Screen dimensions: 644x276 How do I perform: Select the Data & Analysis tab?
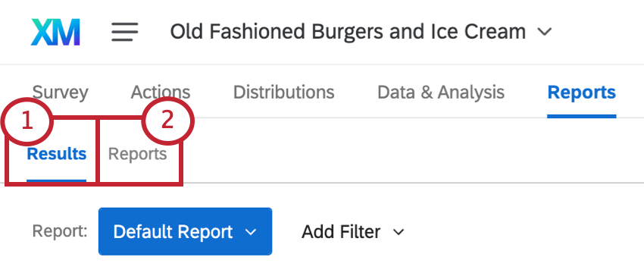[441, 93]
